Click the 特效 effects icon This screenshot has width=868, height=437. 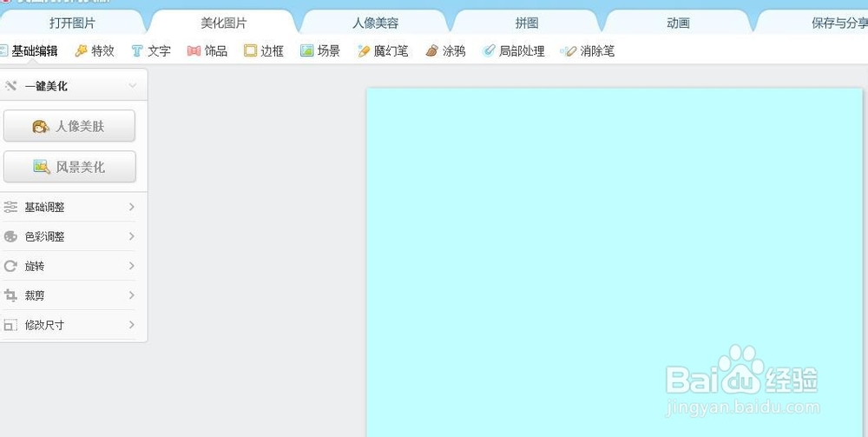coord(82,51)
